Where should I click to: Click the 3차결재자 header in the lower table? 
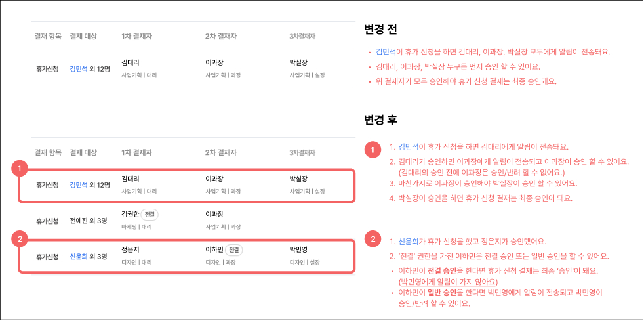pos(306,153)
